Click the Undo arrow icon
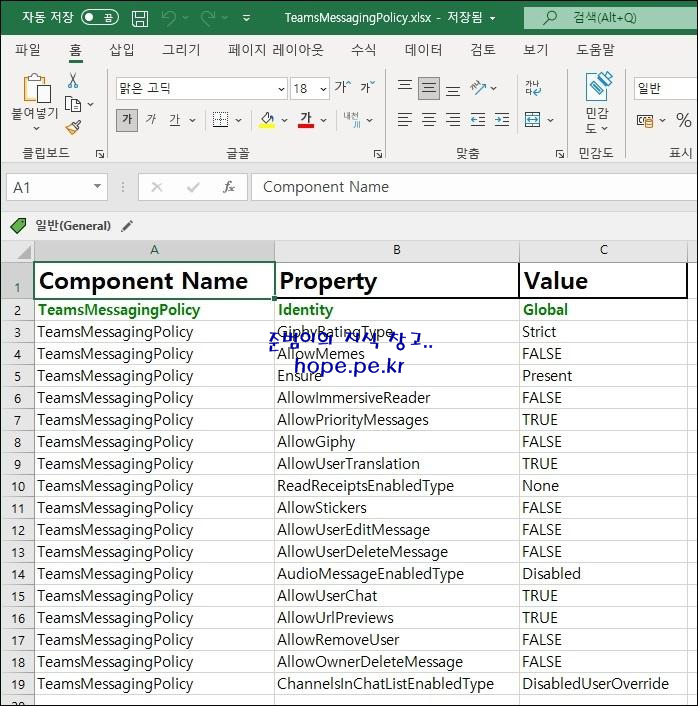 click(169, 18)
